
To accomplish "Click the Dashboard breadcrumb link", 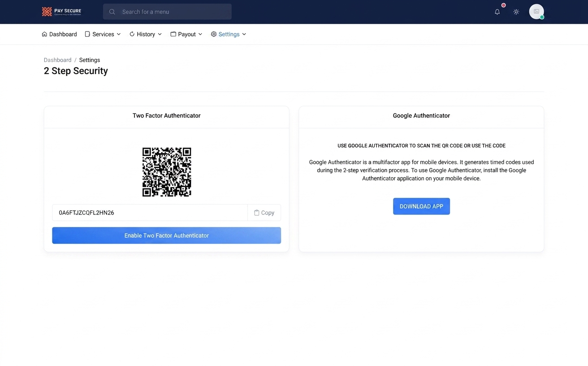I will [x=57, y=60].
